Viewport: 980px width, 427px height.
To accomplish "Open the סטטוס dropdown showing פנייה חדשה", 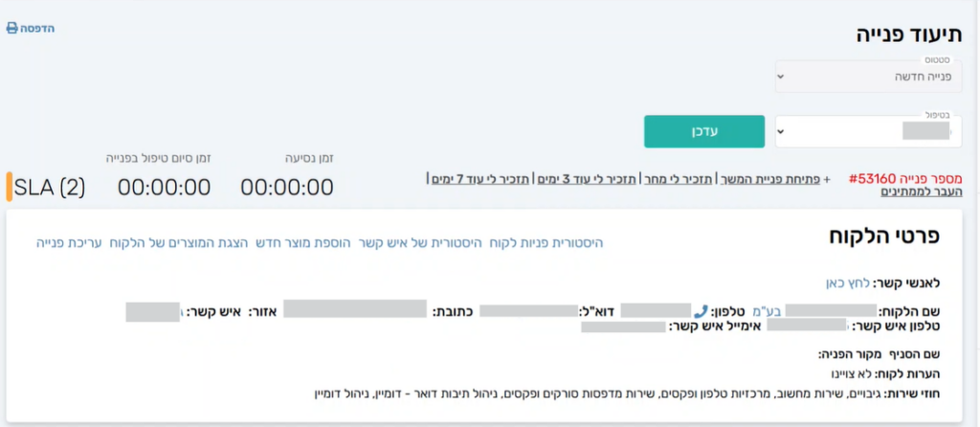I will [868, 77].
